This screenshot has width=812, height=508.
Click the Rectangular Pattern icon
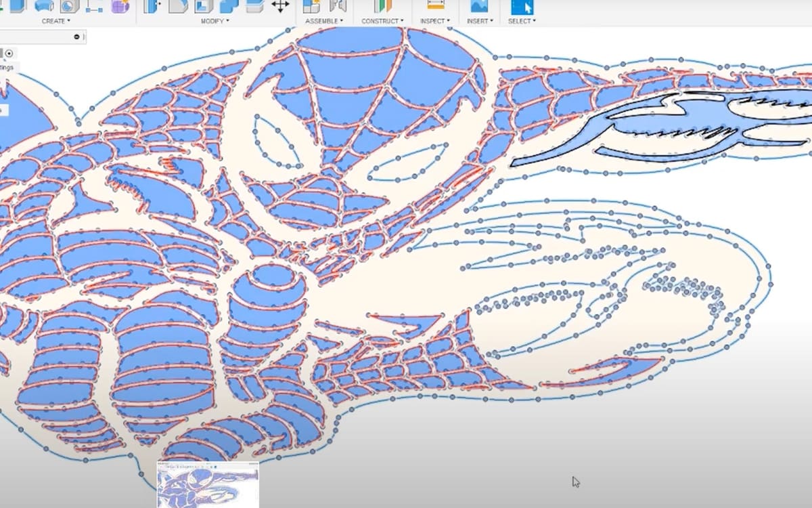click(x=95, y=6)
